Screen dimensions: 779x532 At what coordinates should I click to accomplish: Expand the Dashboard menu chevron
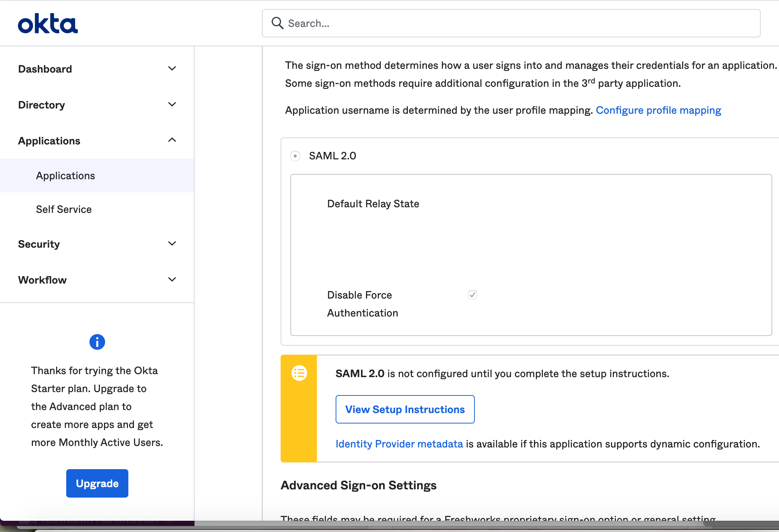tap(172, 68)
